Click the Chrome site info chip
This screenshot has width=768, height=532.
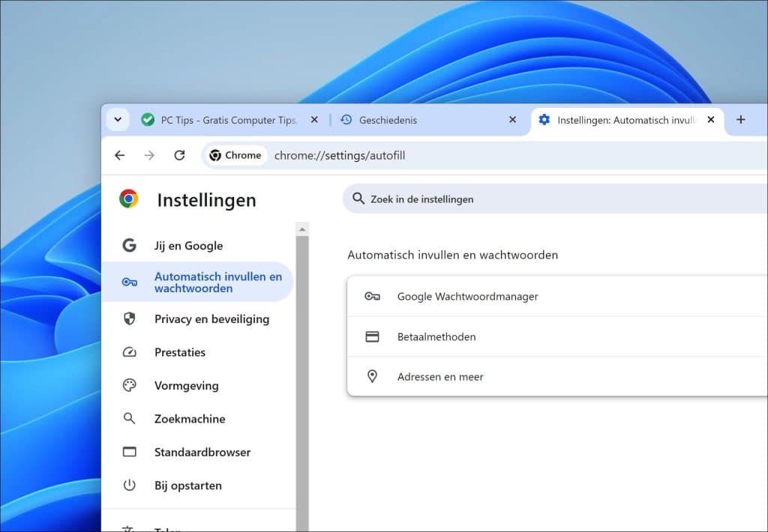(x=235, y=155)
